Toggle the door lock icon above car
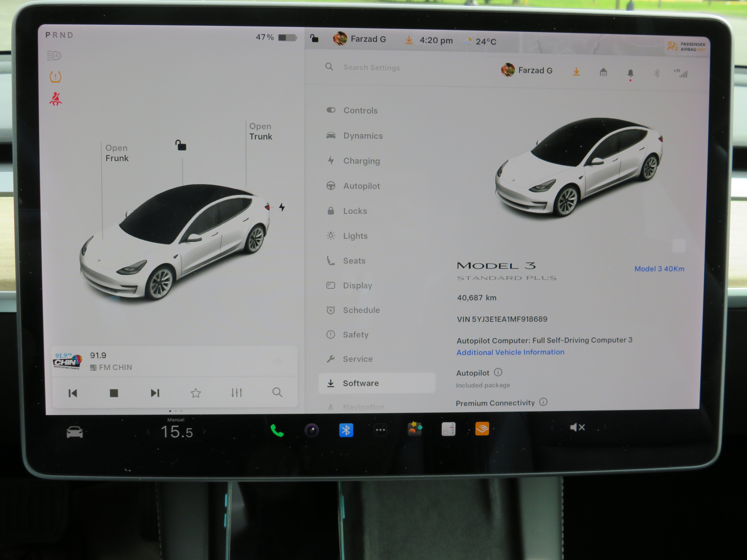 181,145
